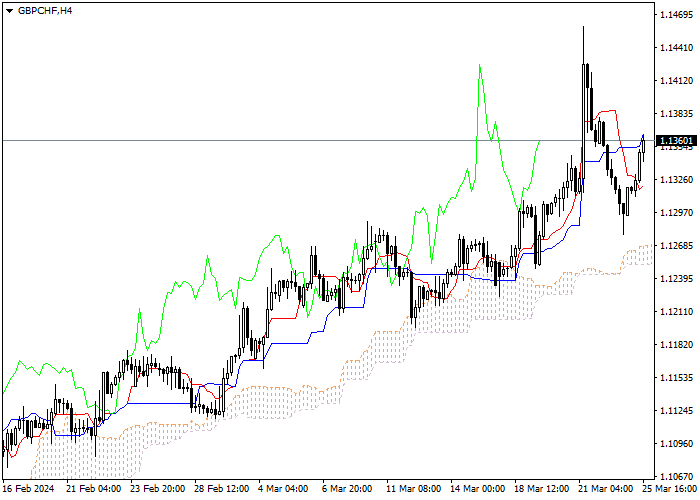Click the 25 Mar 16:00 time label
This screenshot has width=700, height=500.
point(671,489)
